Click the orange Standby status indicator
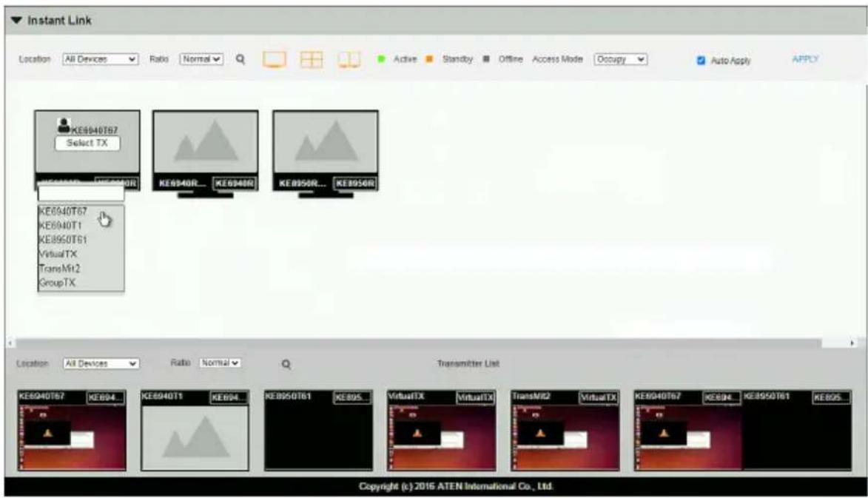The width and height of the screenshot is (868, 498). click(429, 58)
